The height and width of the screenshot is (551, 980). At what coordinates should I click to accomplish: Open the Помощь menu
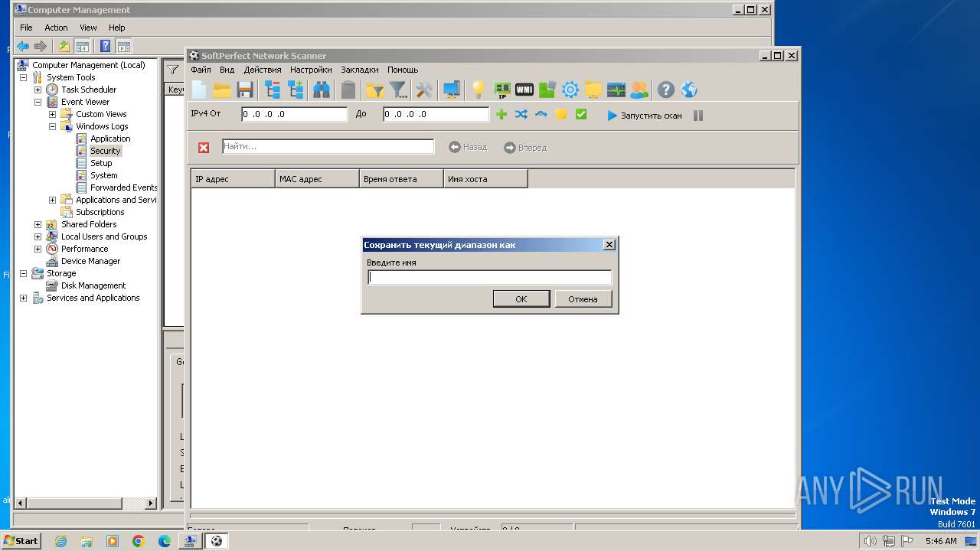[403, 70]
